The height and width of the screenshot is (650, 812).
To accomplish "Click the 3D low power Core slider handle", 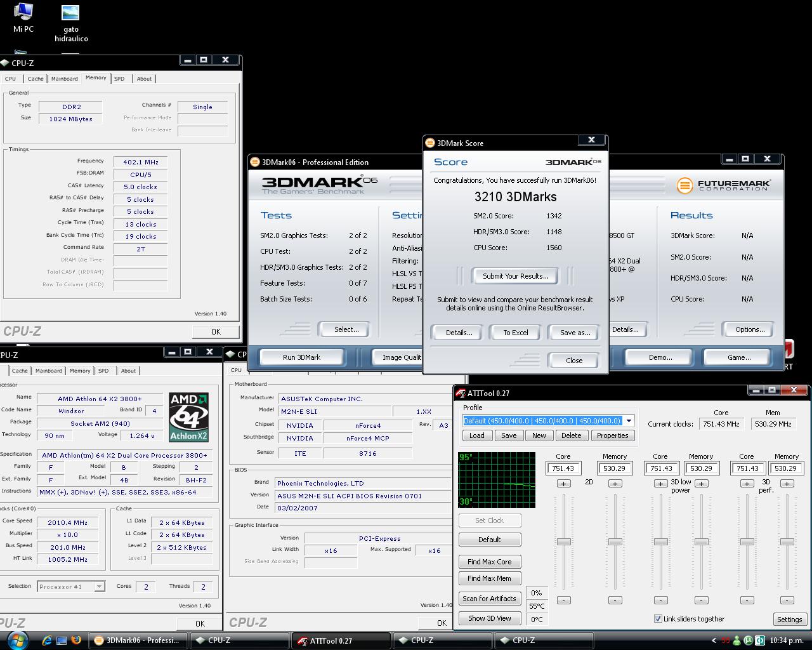I will point(660,541).
